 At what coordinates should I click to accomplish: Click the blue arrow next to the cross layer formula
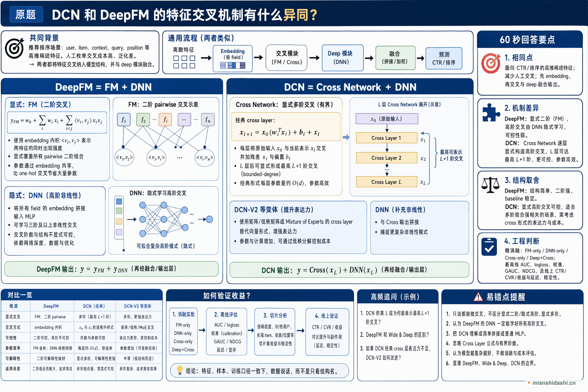tap(346, 137)
